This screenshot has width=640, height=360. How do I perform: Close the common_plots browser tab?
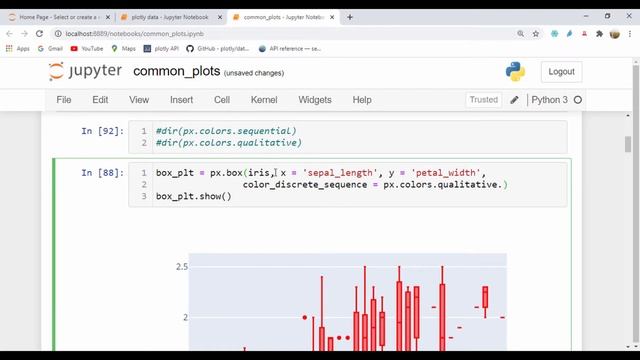pos(332,17)
